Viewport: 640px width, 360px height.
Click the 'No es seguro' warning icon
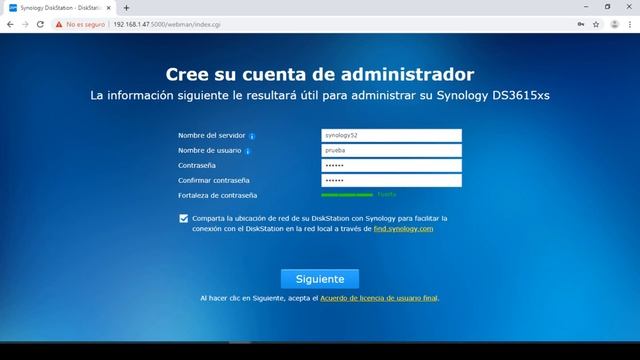59,24
